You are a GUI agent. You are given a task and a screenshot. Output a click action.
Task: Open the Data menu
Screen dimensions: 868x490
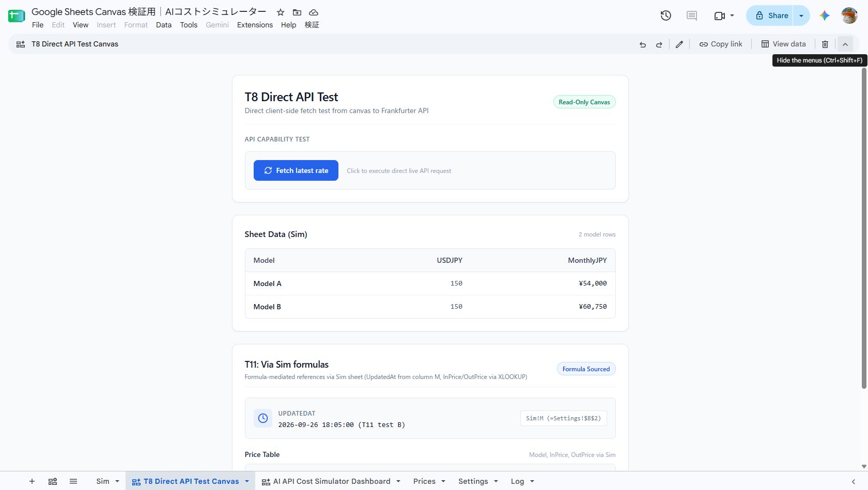click(164, 25)
